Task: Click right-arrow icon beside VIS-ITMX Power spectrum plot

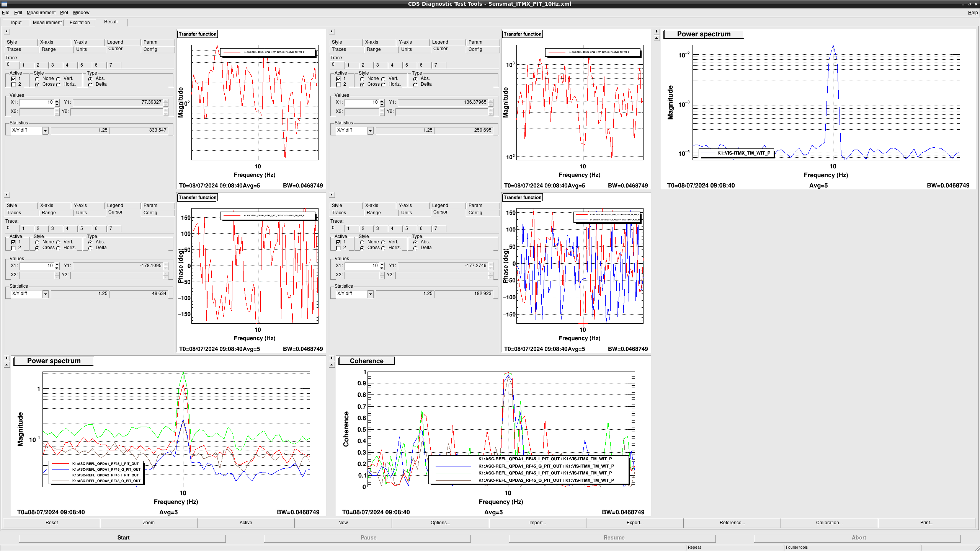Action: pyautogui.click(x=657, y=31)
